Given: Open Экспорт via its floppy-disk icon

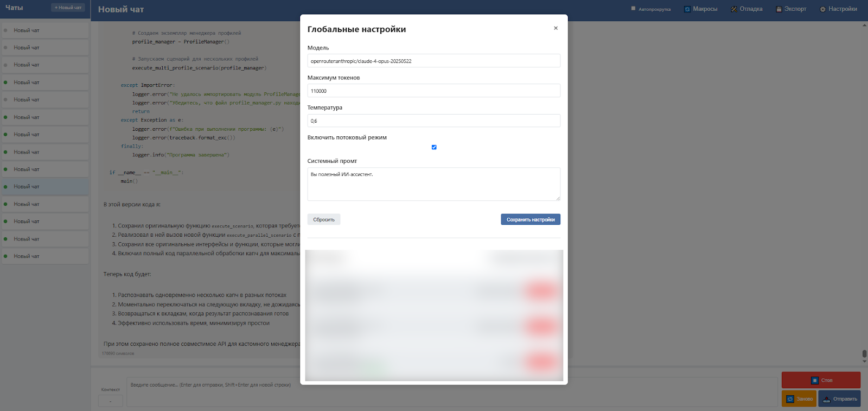Looking at the screenshot, I should pos(779,9).
